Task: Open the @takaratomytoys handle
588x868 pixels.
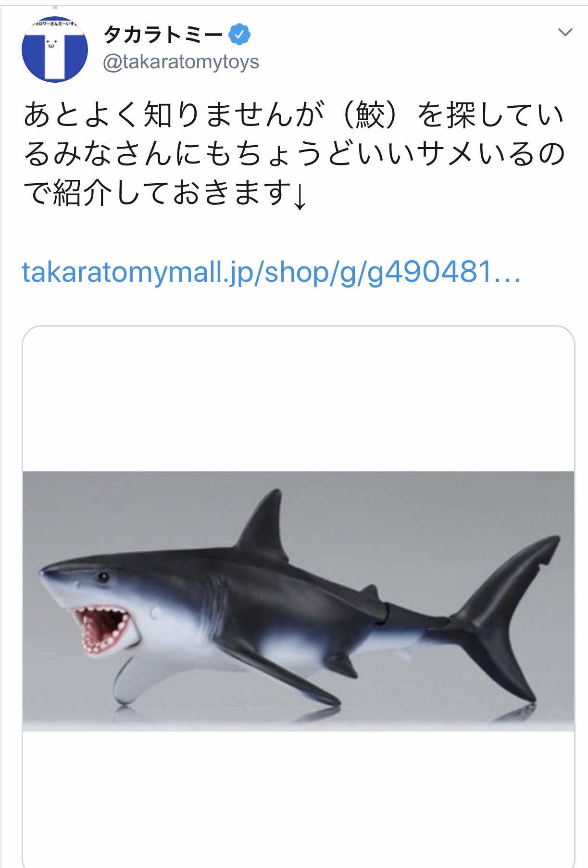Action: click(181, 62)
